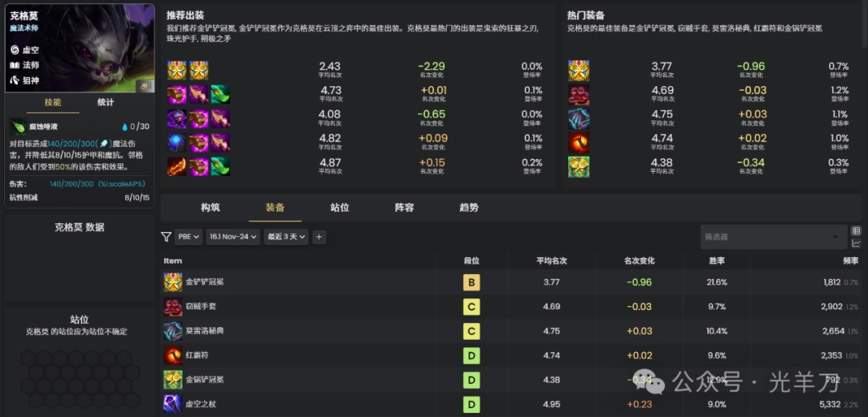This screenshot has height=417, width=868.
Task: Switch to table view layout icon
Action: (x=856, y=231)
